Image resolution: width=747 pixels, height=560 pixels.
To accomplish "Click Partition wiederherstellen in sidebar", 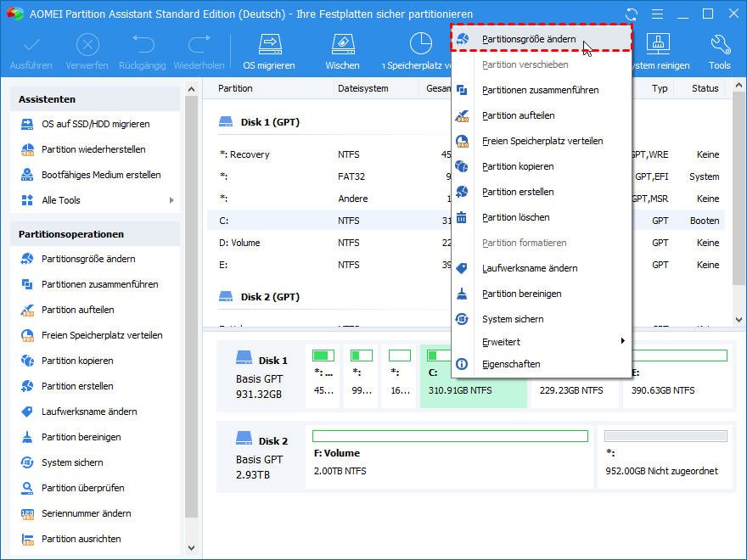I will point(93,149).
